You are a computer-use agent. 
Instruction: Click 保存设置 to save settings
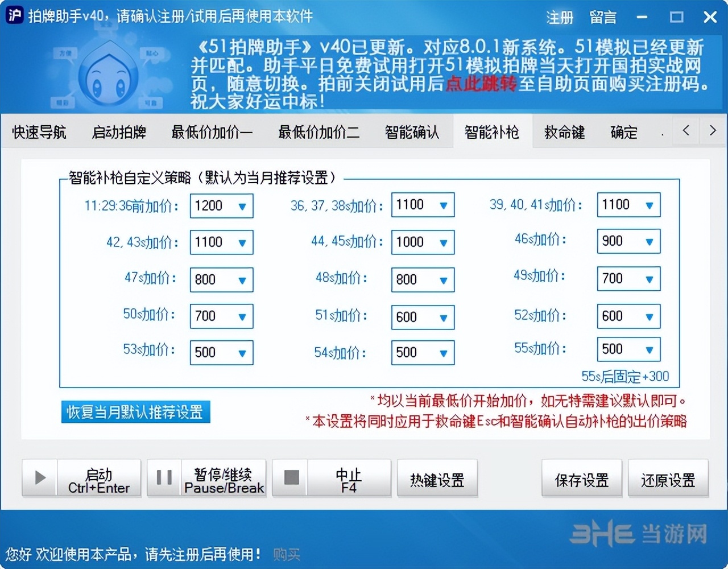(x=581, y=479)
